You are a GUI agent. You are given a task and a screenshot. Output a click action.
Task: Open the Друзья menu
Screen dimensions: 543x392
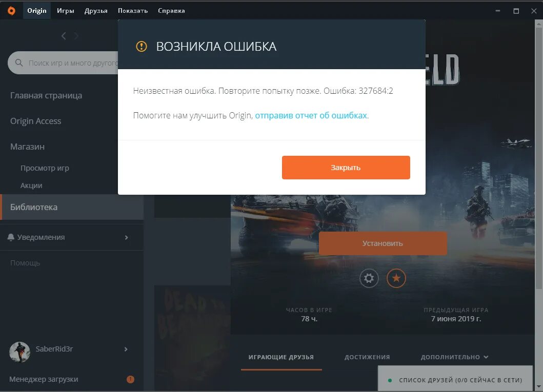(x=96, y=11)
